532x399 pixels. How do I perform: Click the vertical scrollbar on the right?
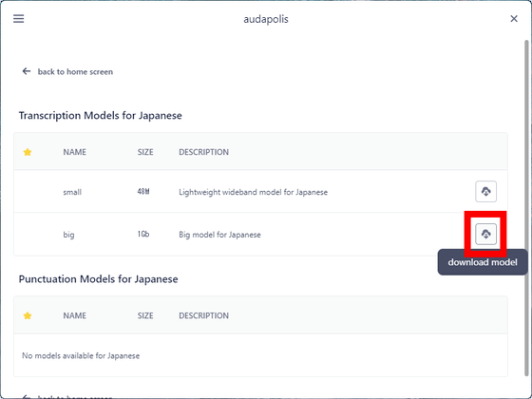coord(527,208)
